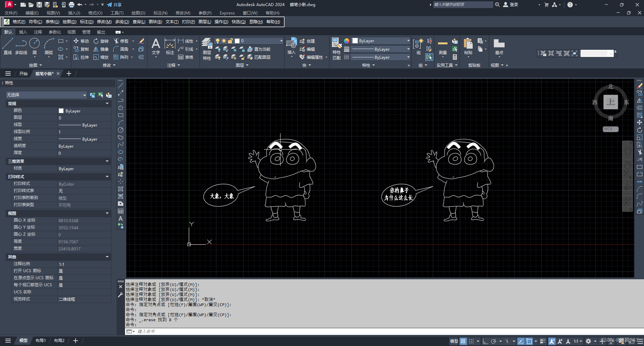Click the 匹配图层 button
The image size is (644, 346).
click(259, 57)
